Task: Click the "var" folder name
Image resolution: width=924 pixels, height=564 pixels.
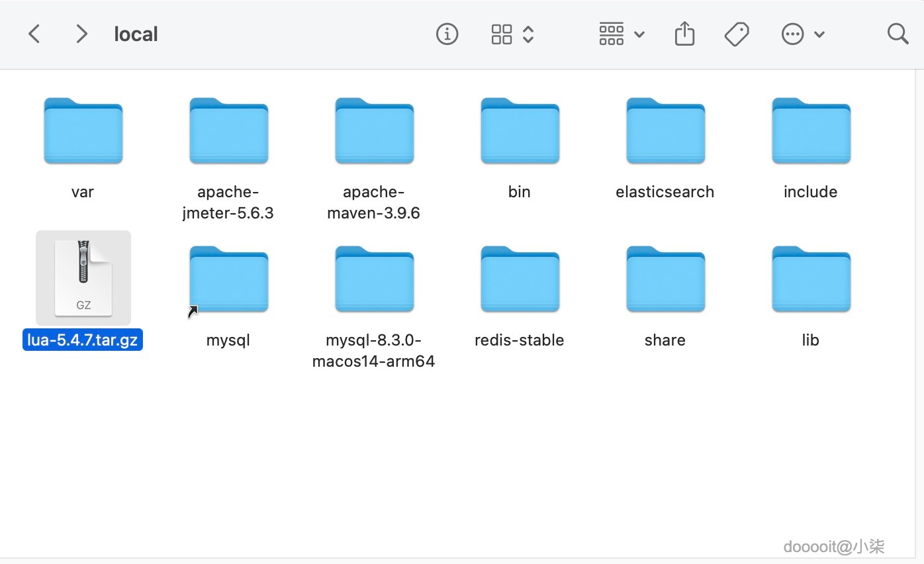Action: [x=83, y=192]
